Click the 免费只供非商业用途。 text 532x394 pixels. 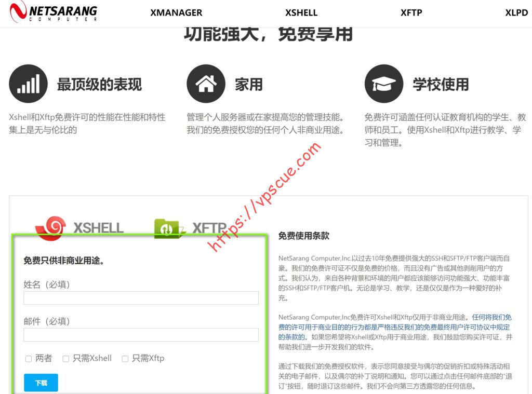(64, 261)
